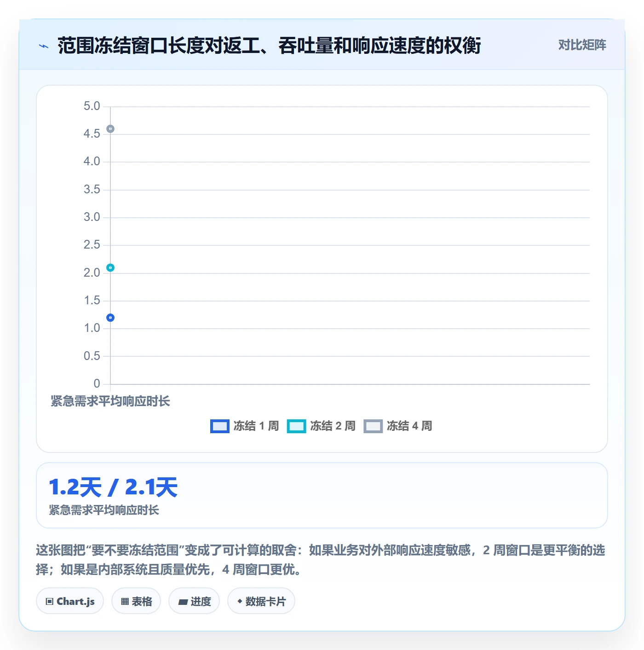Click the y-axis tick label 2.5
The height and width of the screenshot is (650, 644).
92,245
